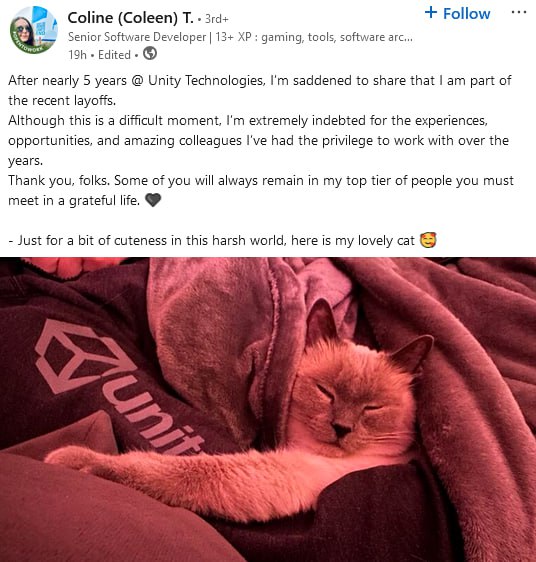Click the Senior Software Developer headline
The image size is (536, 562).
coord(240,37)
